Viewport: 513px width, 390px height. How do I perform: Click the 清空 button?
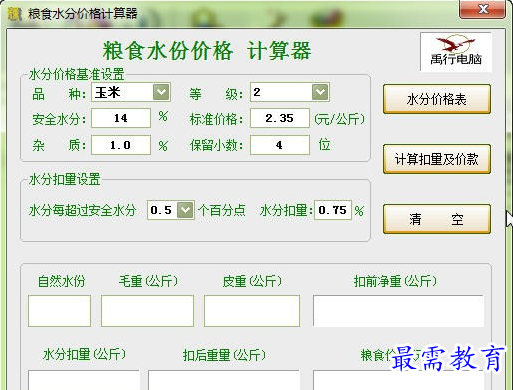tap(437, 219)
